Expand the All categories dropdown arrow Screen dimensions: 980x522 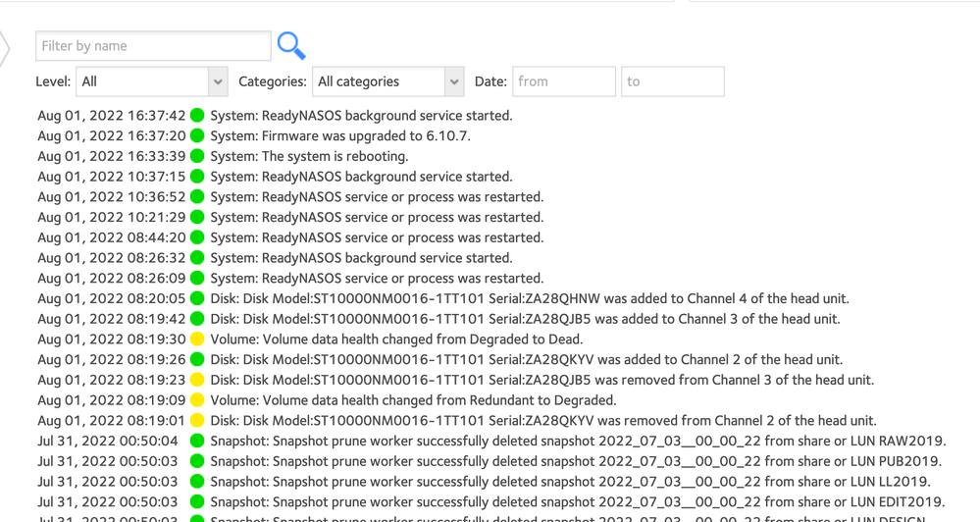[x=454, y=81]
